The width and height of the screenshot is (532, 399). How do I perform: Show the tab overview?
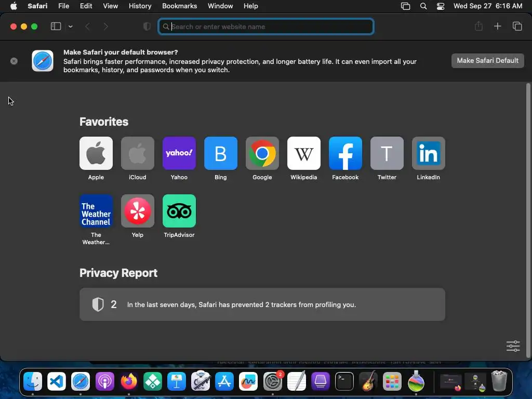click(x=517, y=26)
